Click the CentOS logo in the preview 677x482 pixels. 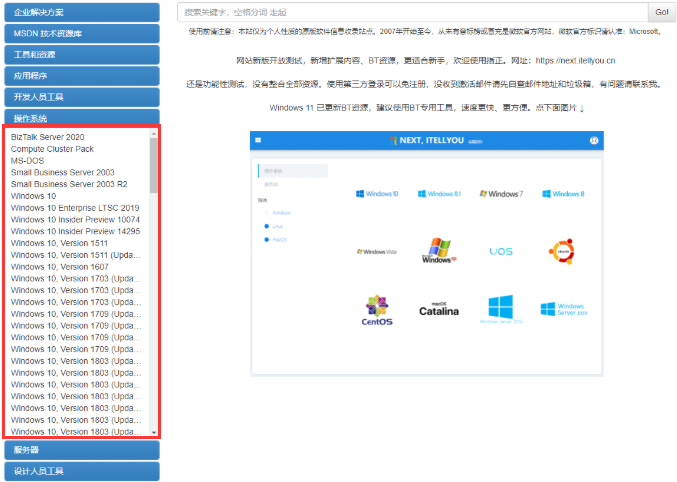pos(377,309)
